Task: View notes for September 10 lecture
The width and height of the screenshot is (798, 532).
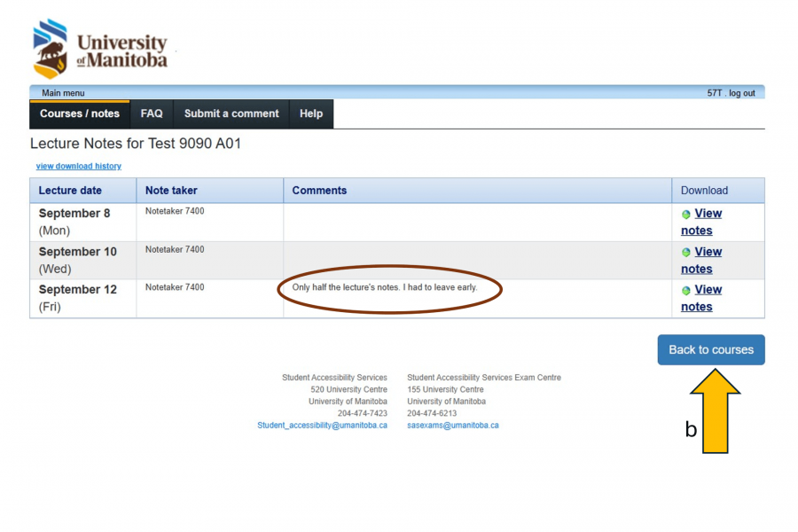Action: (707, 252)
